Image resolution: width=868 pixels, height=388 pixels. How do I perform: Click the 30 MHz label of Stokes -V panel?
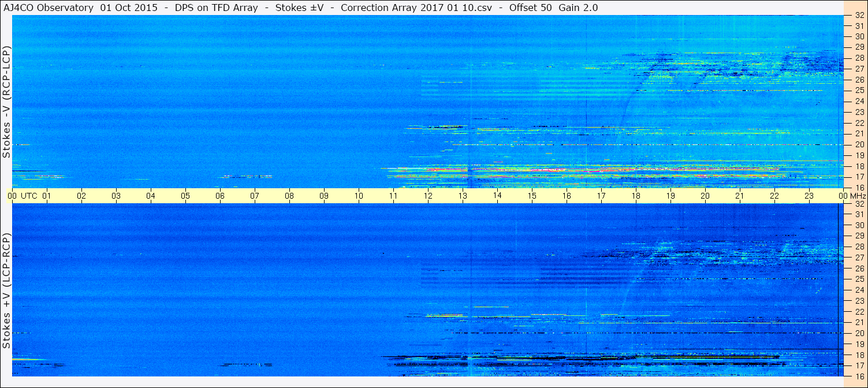(x=859, y=36)
